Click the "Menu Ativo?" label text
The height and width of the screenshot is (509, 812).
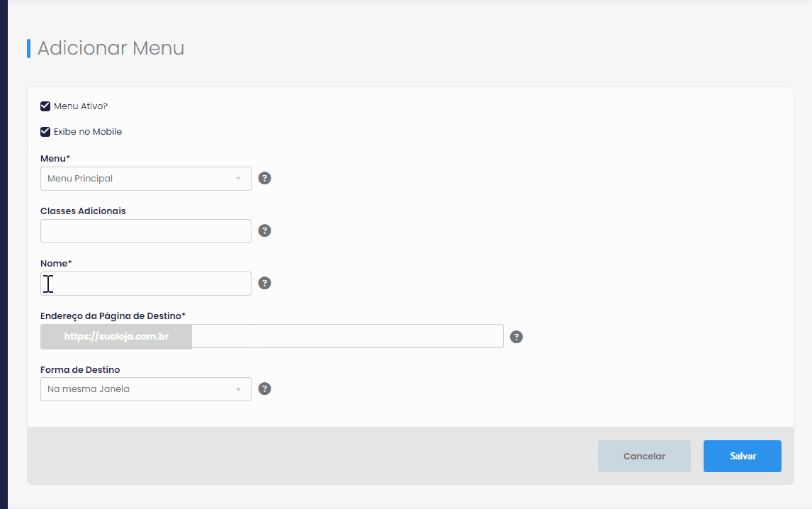tap(81, 106)
